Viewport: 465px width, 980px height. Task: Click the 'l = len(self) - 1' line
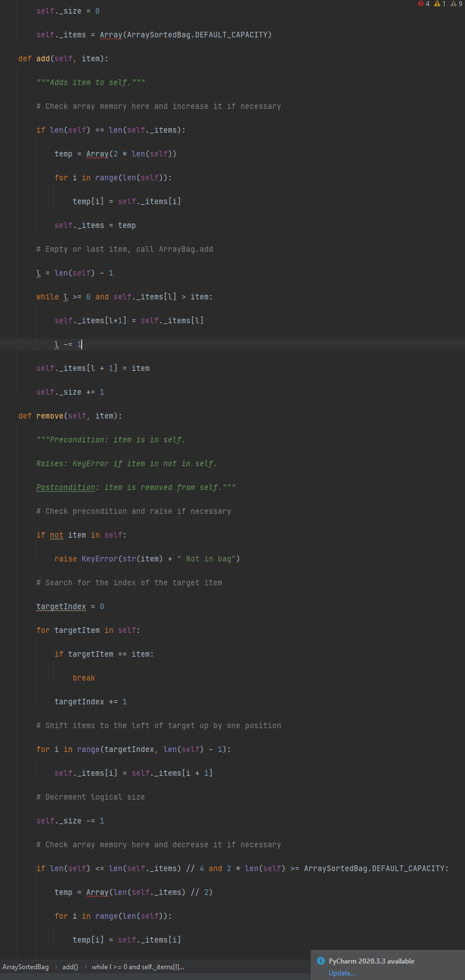75,273
